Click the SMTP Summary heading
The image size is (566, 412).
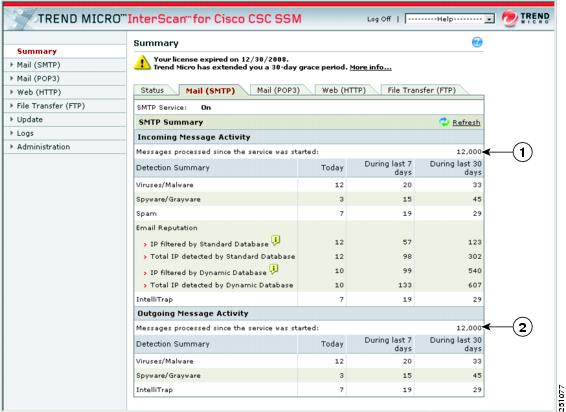tap(171, 122)
